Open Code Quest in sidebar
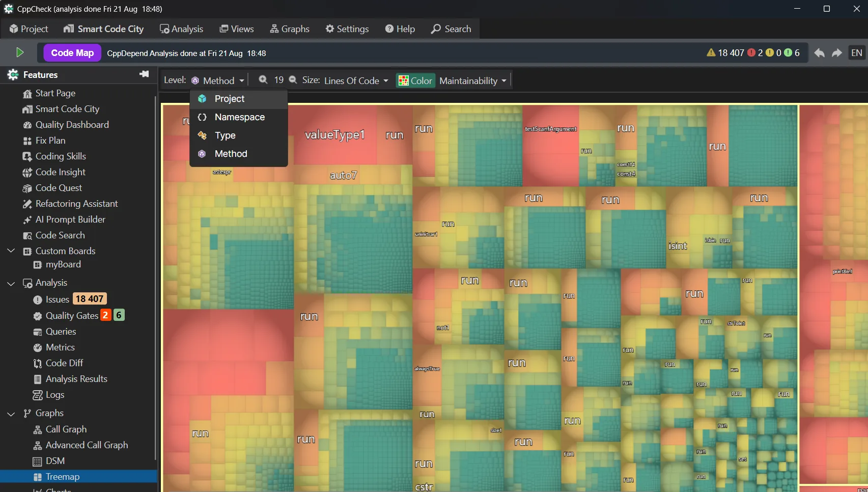This screenshot has width=868, height=492. click(x=59, y=188)
